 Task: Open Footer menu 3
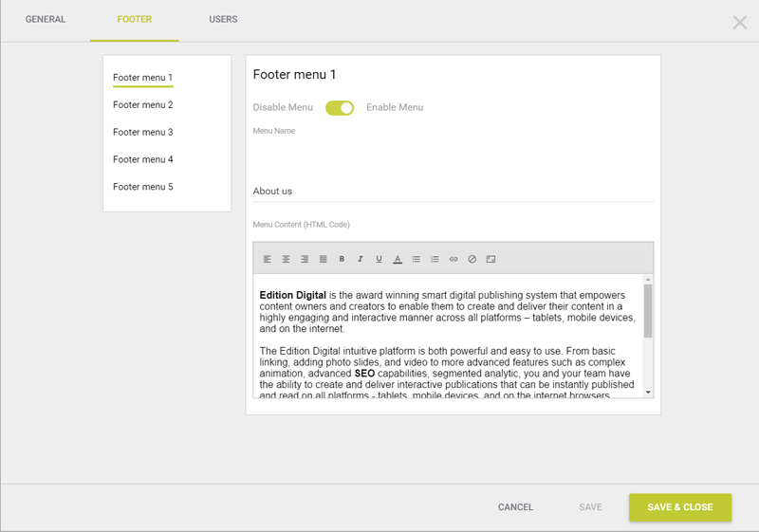143,132
